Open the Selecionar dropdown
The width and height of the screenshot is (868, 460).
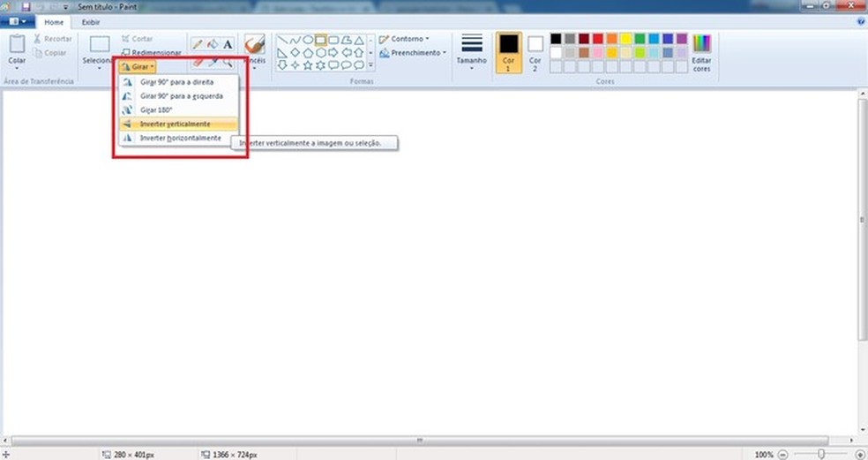99,68
